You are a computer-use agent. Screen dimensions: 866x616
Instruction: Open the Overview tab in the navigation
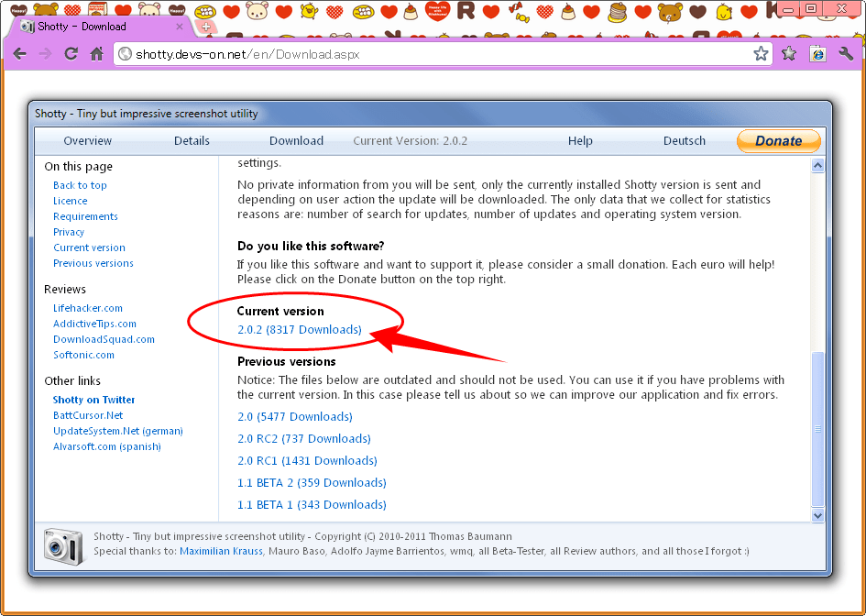(87, 141)
